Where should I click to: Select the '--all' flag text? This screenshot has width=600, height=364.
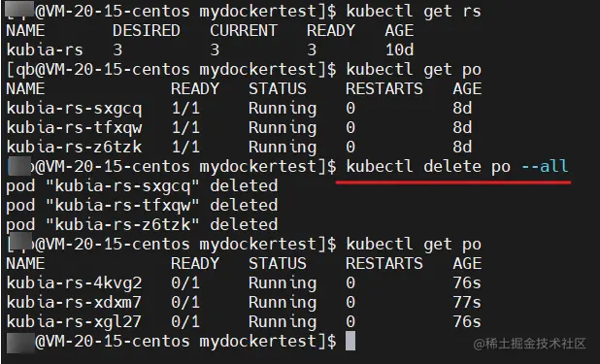[x=545, y=167]
